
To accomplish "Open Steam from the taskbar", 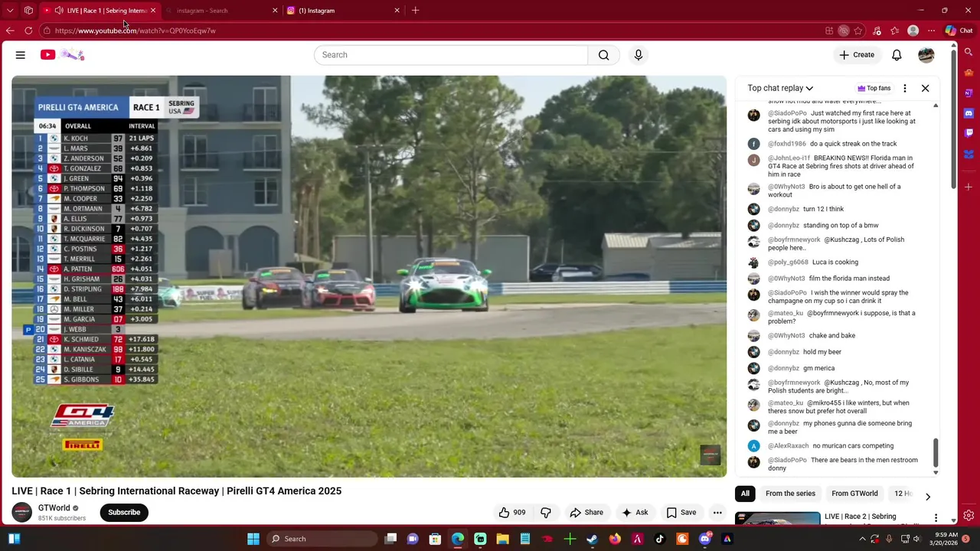I will [592, 539].
